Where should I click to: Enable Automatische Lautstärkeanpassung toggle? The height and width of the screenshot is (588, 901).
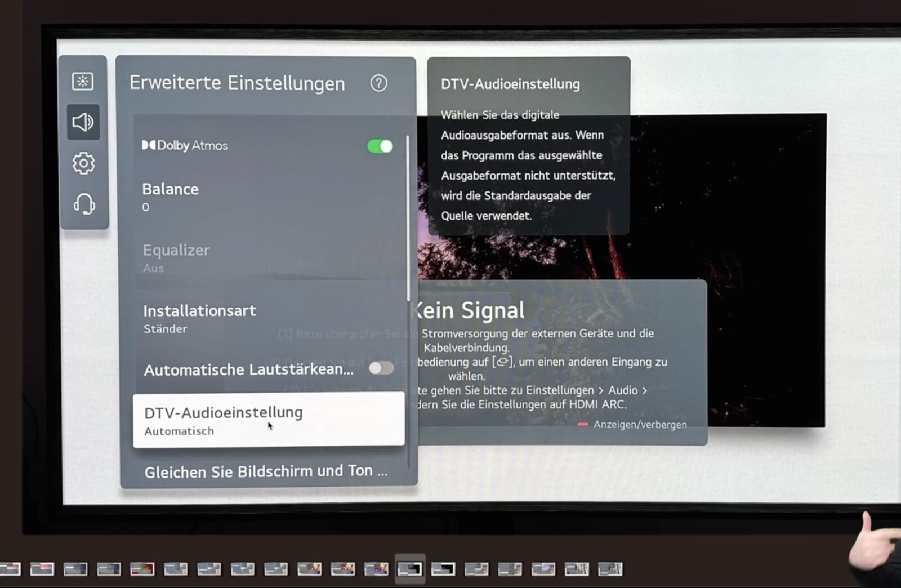[x=381, y=368]
